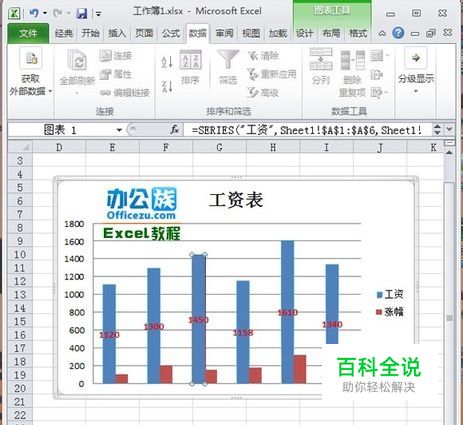Switch to the 开始 (Home) tab
Viewport: 463px width, 425px height.
pyautogui.click(x=90, y=33)
